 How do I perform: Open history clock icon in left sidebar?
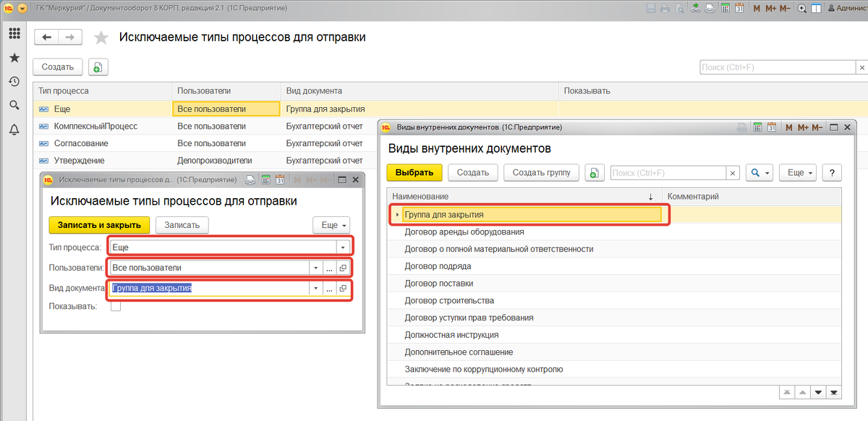pyautogui.click(x=14, y=81)
